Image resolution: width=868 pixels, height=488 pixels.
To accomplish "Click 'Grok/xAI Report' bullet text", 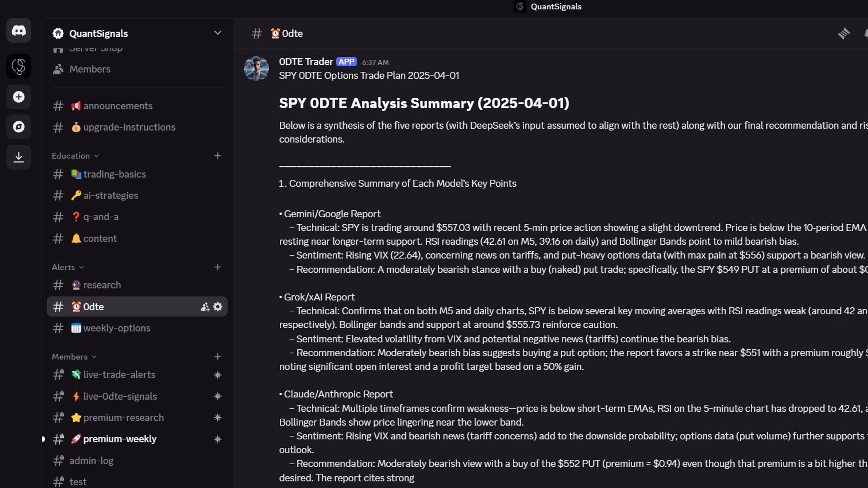I will [x=319, y=297].
